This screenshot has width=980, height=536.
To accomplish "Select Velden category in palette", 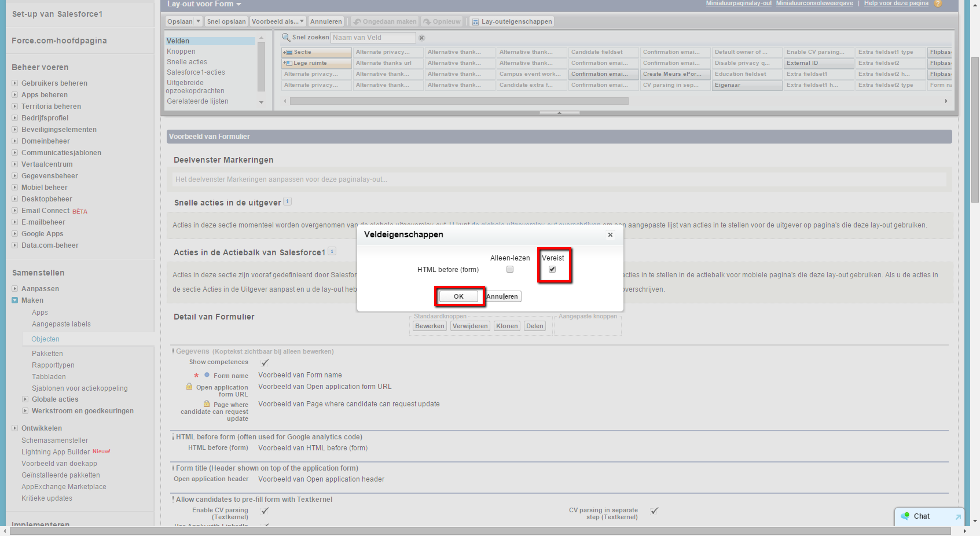I will point(210,41).
